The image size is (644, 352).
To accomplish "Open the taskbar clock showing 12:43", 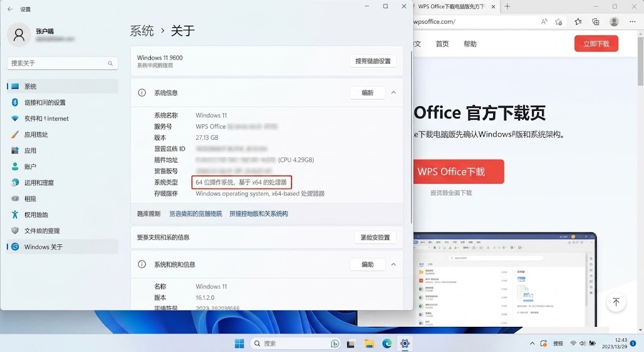I will coord(614,343).
